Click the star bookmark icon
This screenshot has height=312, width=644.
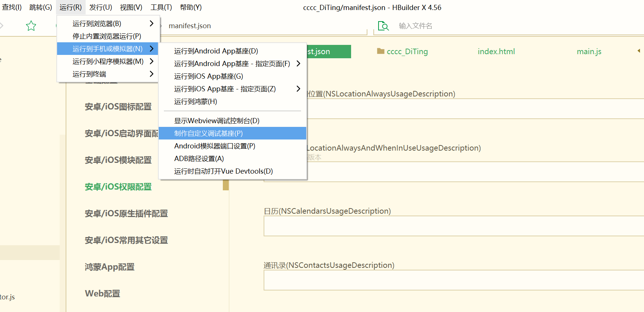(31, 26)
